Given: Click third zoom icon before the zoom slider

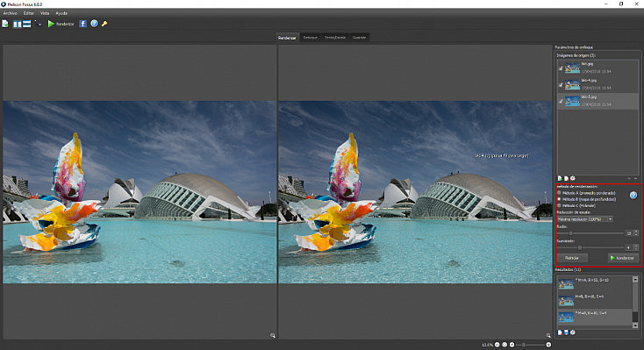Looking at the screenshot, I should tap(512, 345).
